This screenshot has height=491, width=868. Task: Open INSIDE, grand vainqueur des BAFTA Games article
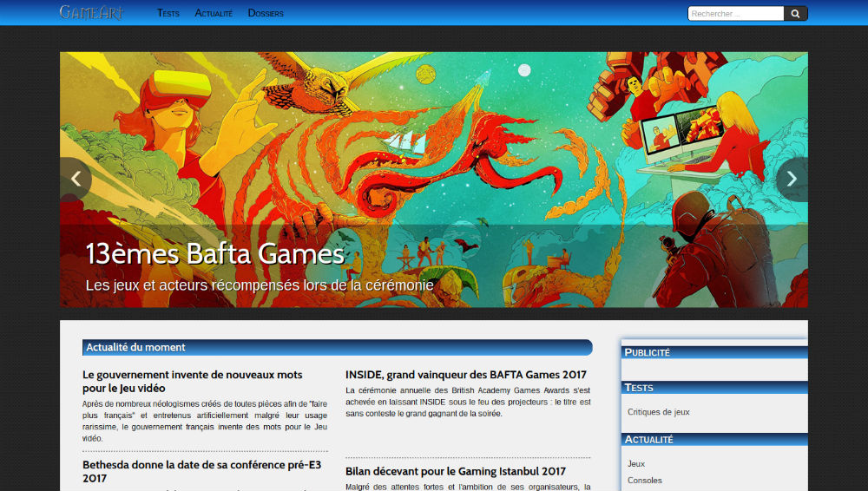[466, 375]
